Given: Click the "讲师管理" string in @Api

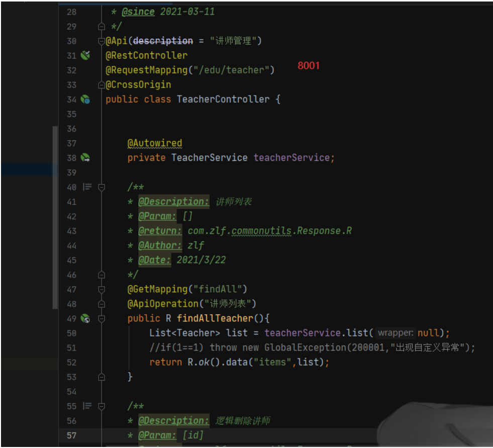Looking at the screenshot, I should [x=233, y=41].
